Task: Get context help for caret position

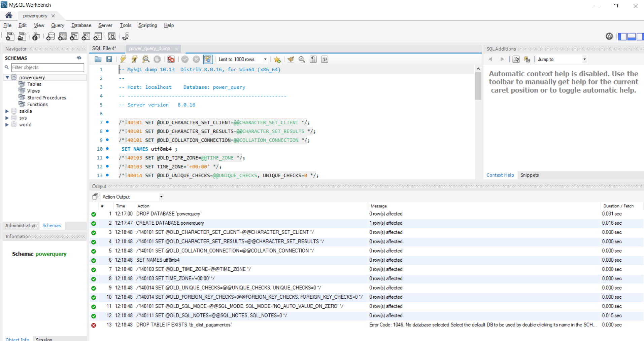Action: [516, 59]
